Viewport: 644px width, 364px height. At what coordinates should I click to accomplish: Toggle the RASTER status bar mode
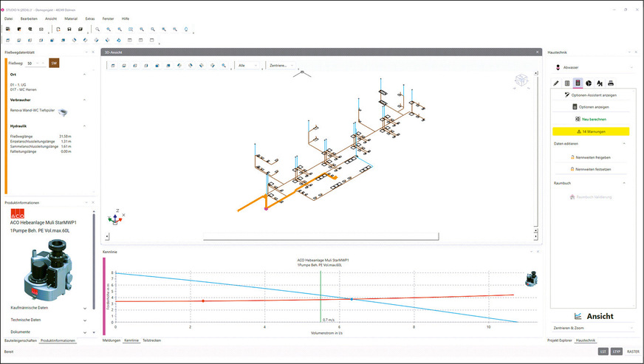coord(633,352)
